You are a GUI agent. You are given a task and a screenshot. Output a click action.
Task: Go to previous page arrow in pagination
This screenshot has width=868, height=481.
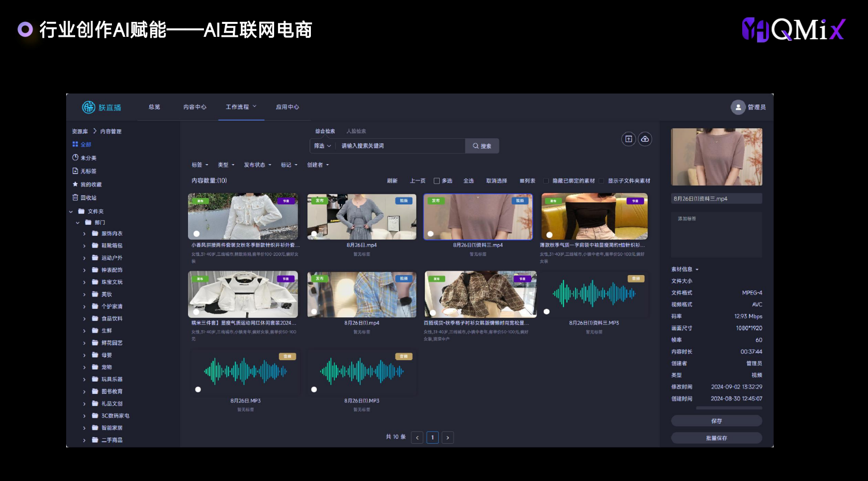point(417,438)
